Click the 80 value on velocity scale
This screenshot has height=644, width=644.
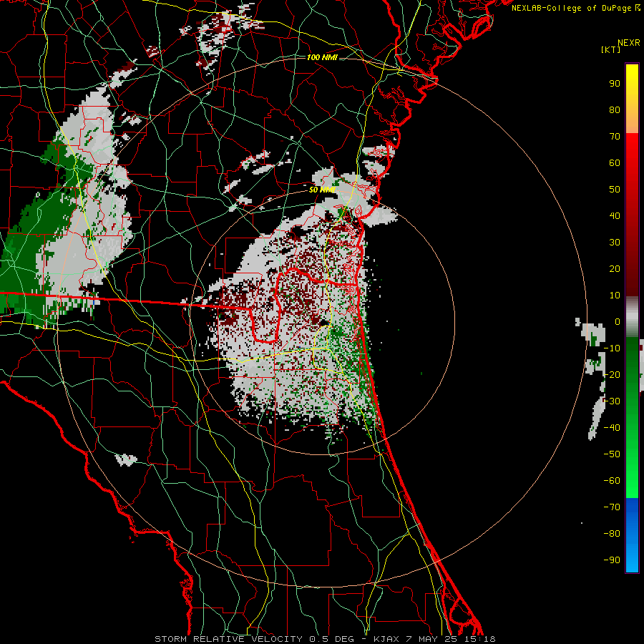pyautogui.click(x=615, y=109)
